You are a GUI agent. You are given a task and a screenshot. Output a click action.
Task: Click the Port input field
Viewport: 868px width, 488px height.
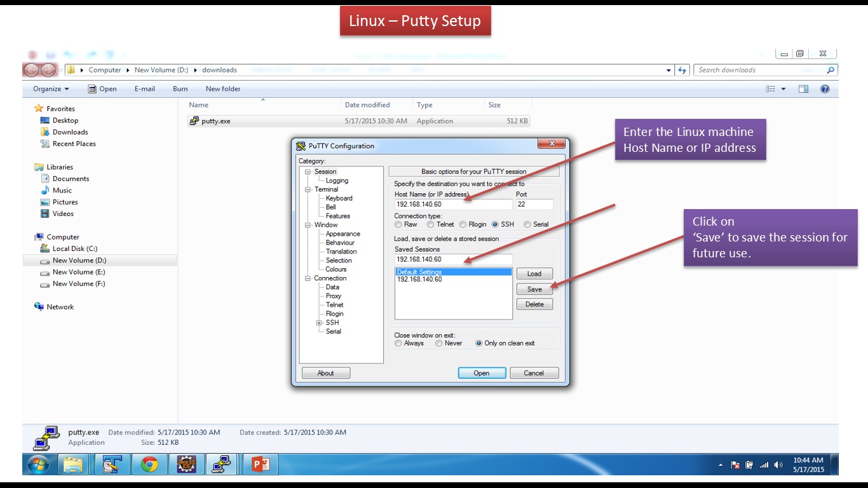(534, 205)
